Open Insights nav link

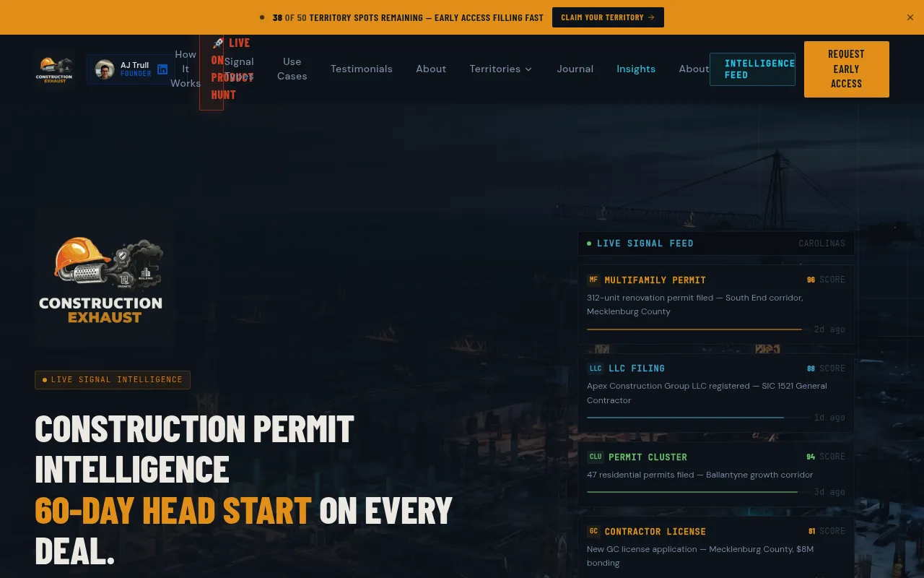click(x=636, y=69)
